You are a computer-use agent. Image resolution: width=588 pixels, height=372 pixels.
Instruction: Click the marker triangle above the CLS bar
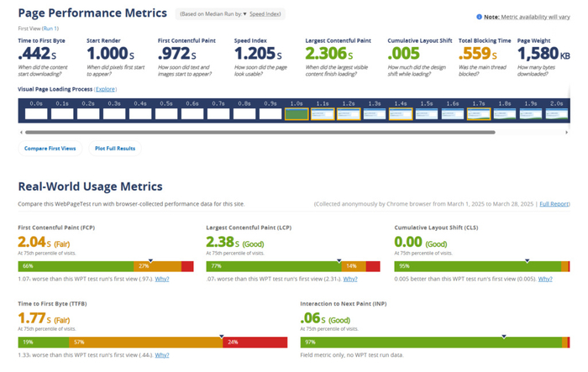pos(528,260)
